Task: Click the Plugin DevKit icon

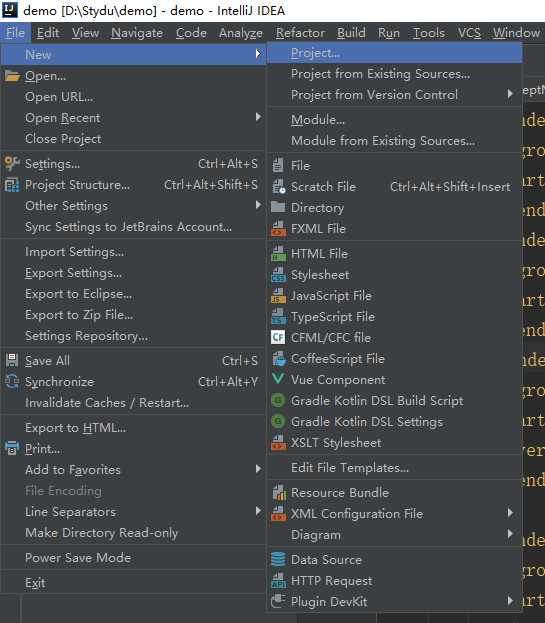Action: click(x=278, y=601)
